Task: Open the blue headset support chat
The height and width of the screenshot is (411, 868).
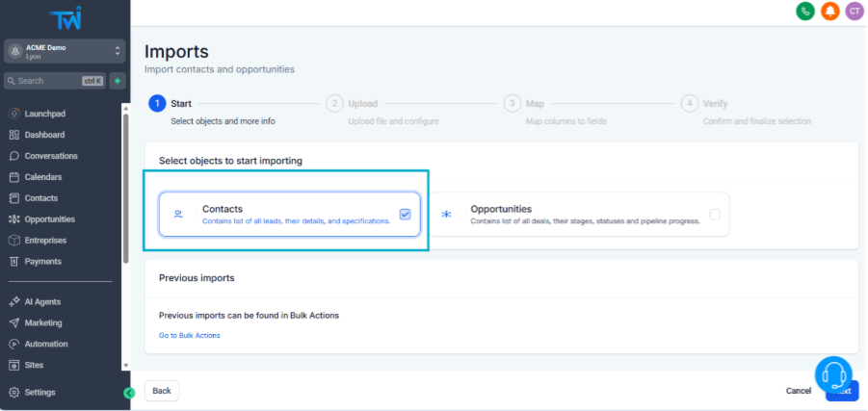Action: pos(833,375)
